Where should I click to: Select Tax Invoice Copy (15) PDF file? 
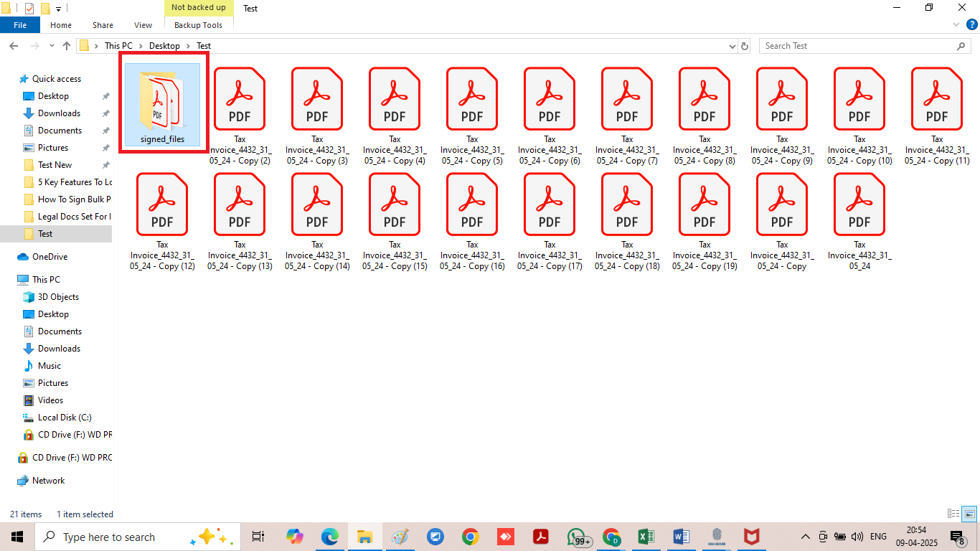tap(395, 222)
